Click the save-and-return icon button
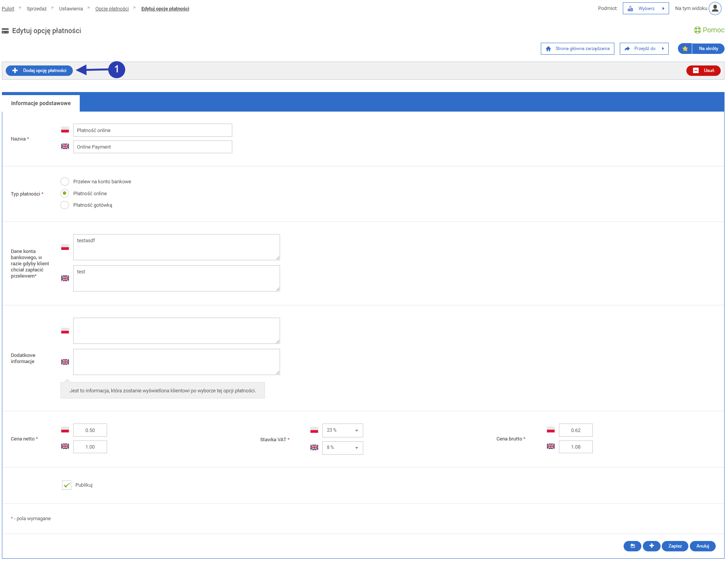728x561 pixels. (632, 546)
